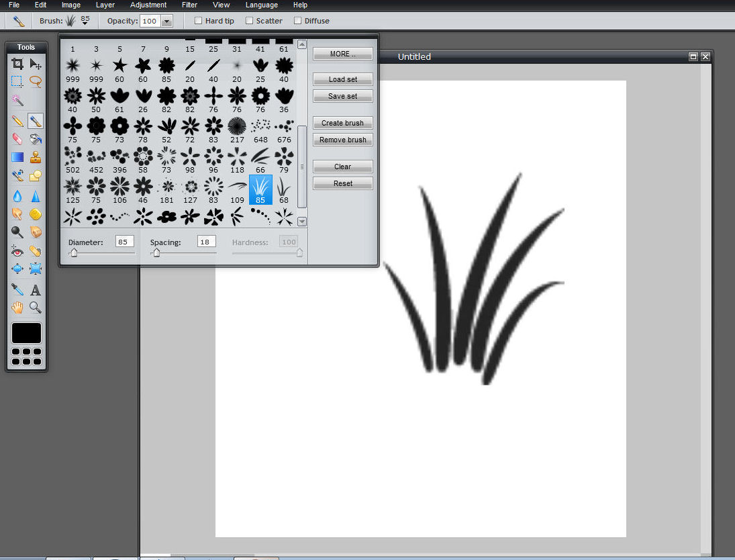The height and width of the screenshot is (560, 735).
Task: Select the Hand pan tool
Action: click(17, 308)
